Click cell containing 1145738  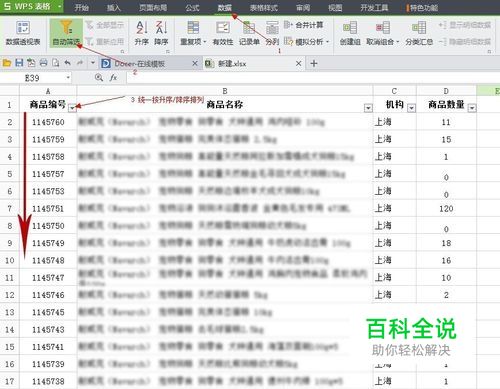(x=48, y=381)
